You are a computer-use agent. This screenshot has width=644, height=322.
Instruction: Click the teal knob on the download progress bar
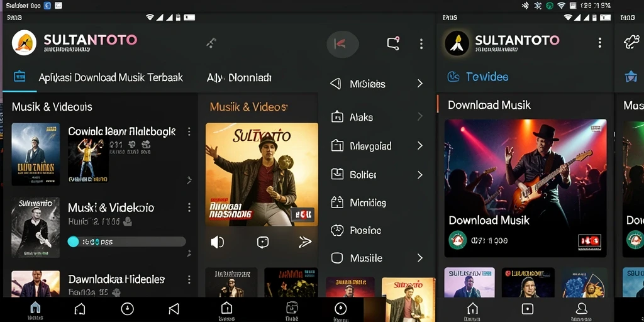[x=73, y=241]
